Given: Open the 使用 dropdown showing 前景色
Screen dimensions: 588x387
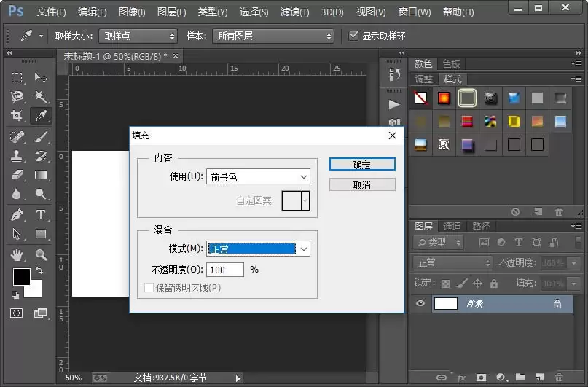Looking at the screenshot, I should (259, 176).
